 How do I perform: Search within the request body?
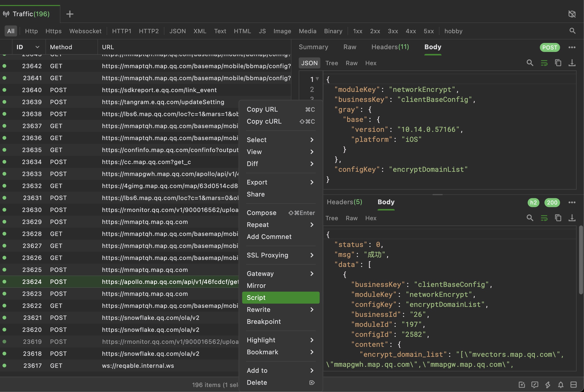[x=530, y=63]
